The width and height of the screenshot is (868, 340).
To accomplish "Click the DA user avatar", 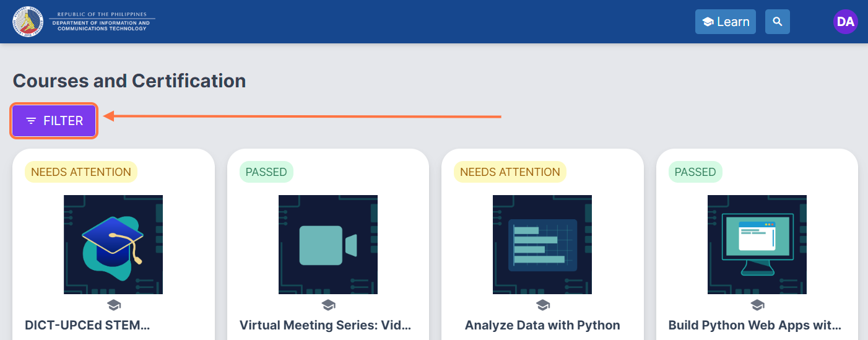I will (x=845, y=22).
